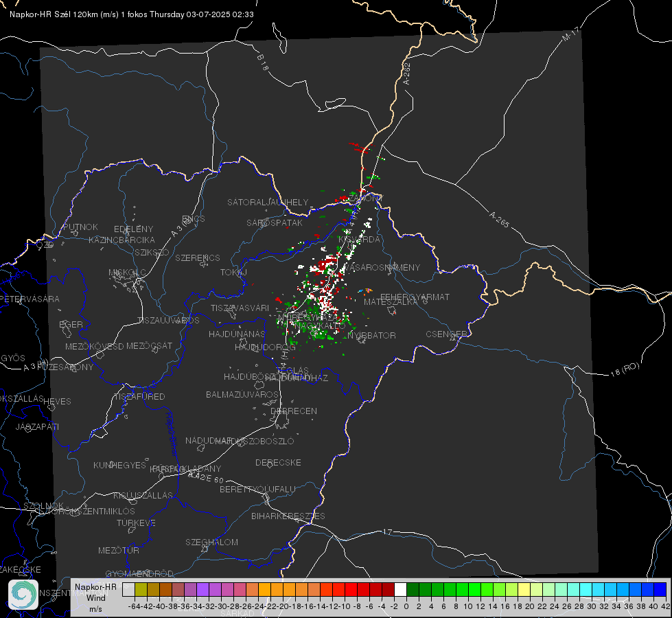Click the M-17 road label
Image resolution: width=672 pixels, height=618 pixels.
570,34
